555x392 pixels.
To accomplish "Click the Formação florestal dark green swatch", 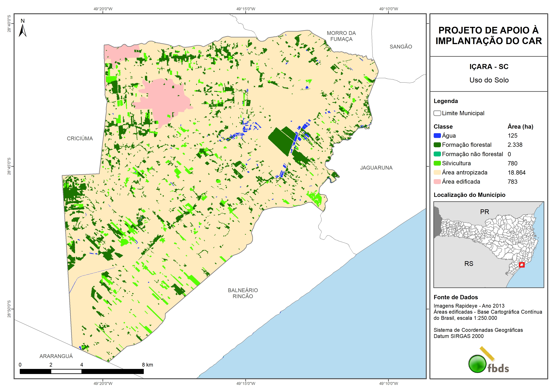I will coord(437,145).
